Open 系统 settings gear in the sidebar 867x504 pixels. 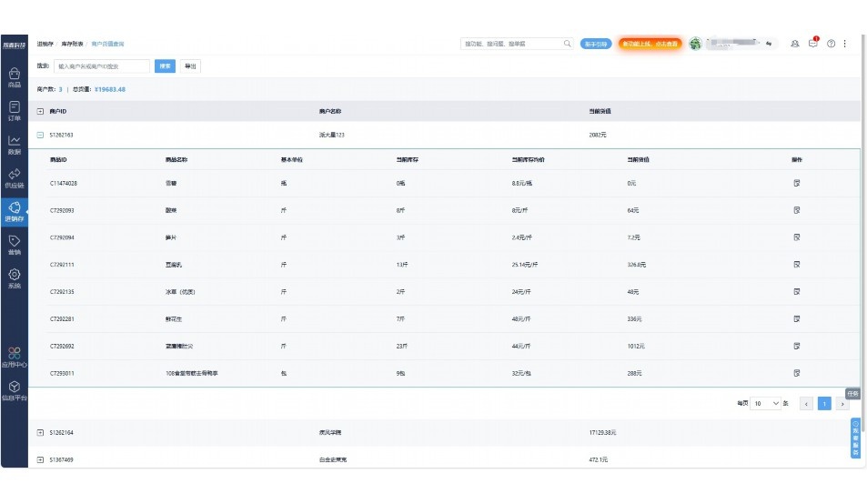14,277
